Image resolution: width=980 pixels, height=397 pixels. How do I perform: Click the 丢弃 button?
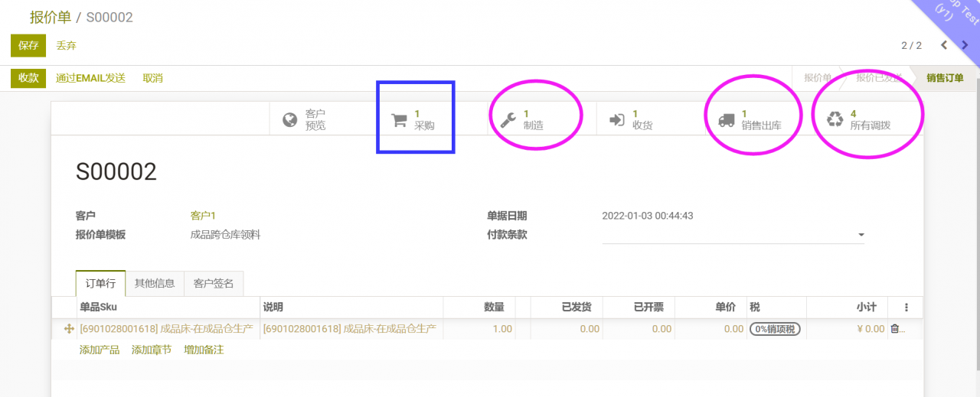[67, 46]
